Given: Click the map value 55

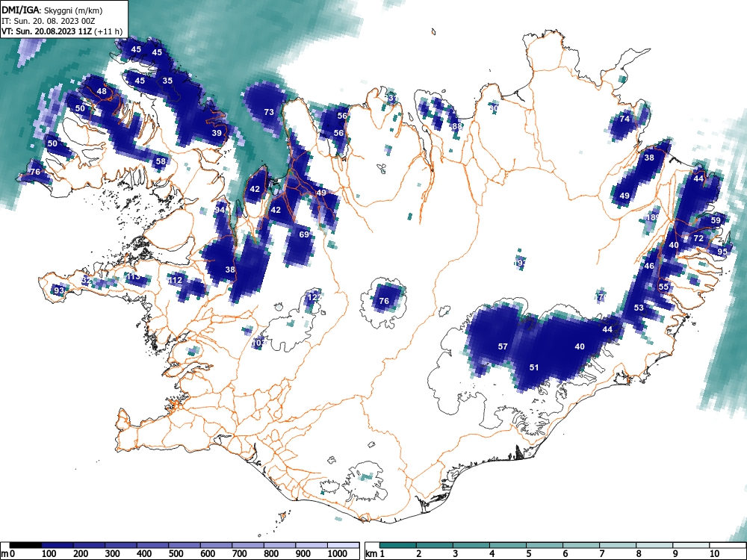Looking at the screenshot, I should click(663, 287).
